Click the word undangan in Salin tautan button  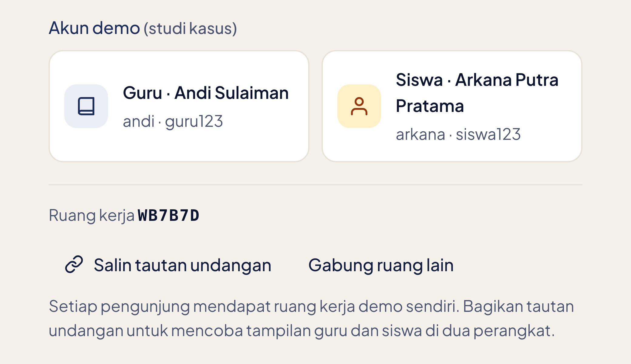[x=231, y=266]
